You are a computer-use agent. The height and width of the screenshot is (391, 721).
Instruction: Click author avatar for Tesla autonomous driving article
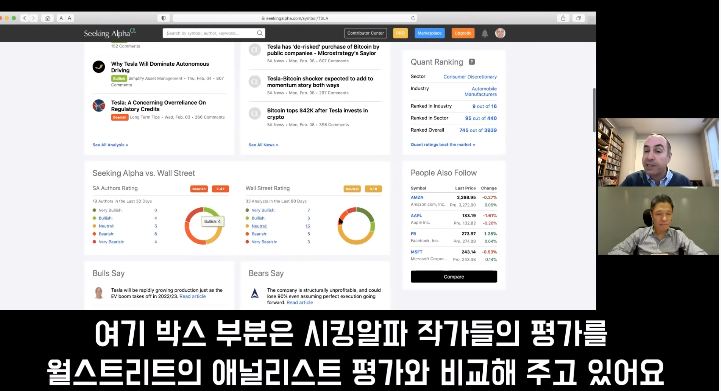pyautogui.click(x=98, y=67)
